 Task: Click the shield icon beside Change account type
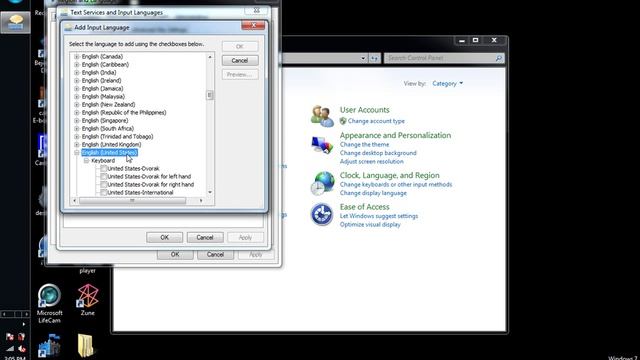pos(343,121)
